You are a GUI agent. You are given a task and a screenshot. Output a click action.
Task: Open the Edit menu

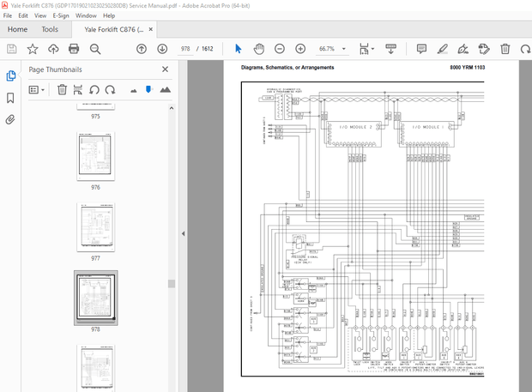pos(23,15)
